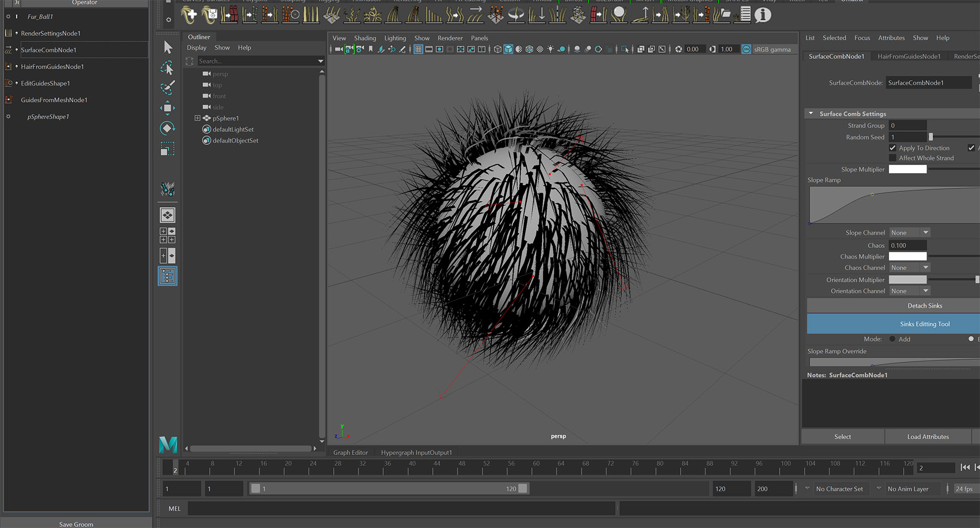The image size is (980, 528).
Task: Open the Slope Channel dropdown
Action: pos(910,233)
